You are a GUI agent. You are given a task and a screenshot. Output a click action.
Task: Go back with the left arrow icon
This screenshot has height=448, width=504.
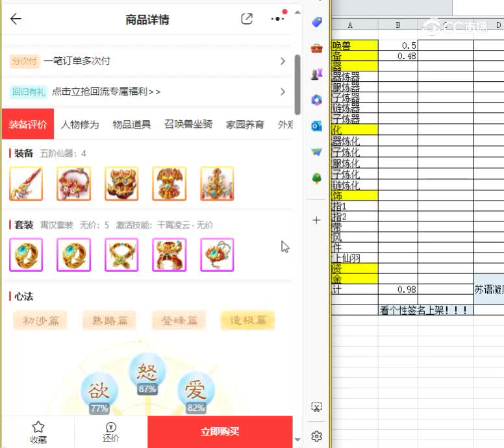tap(16, 19)
